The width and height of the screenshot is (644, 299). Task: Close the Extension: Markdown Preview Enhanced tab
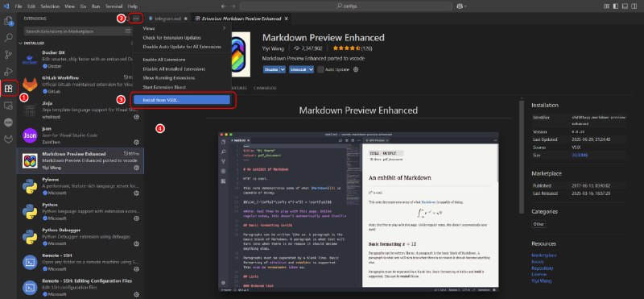click(287, 19)
